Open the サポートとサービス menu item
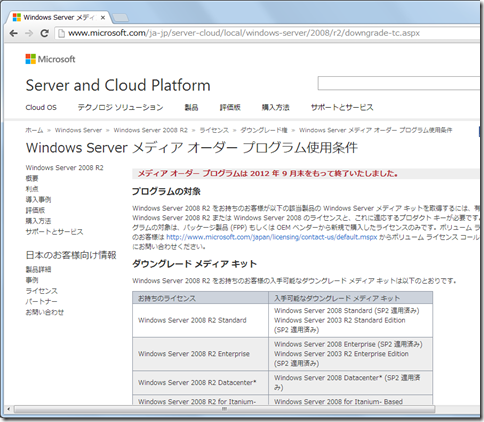 [342, 107]
